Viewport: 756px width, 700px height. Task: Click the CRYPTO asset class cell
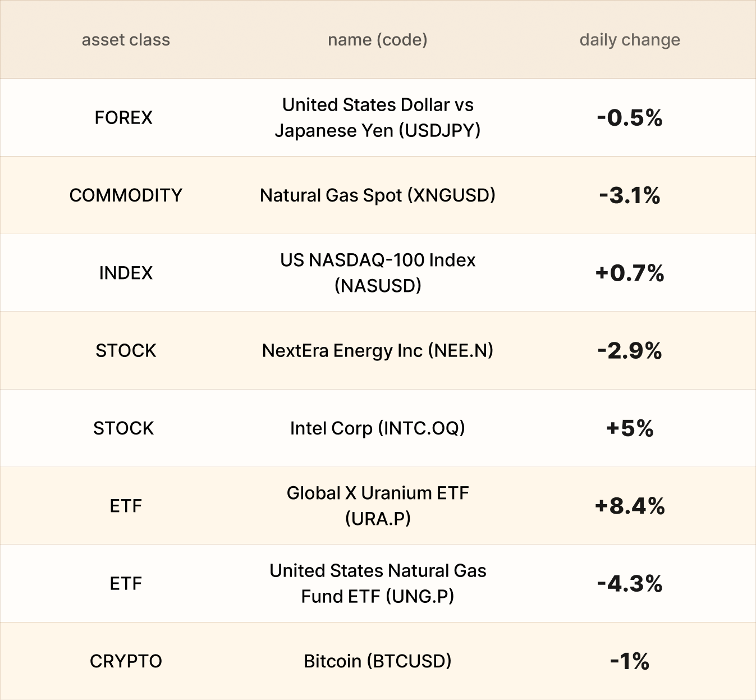(x=126, y=661)
